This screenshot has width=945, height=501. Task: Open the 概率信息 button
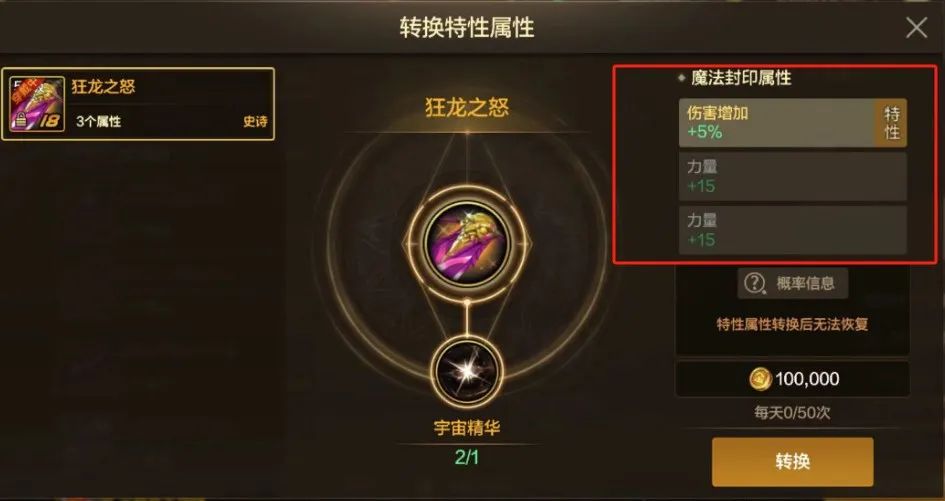click(x=793, y=283)
